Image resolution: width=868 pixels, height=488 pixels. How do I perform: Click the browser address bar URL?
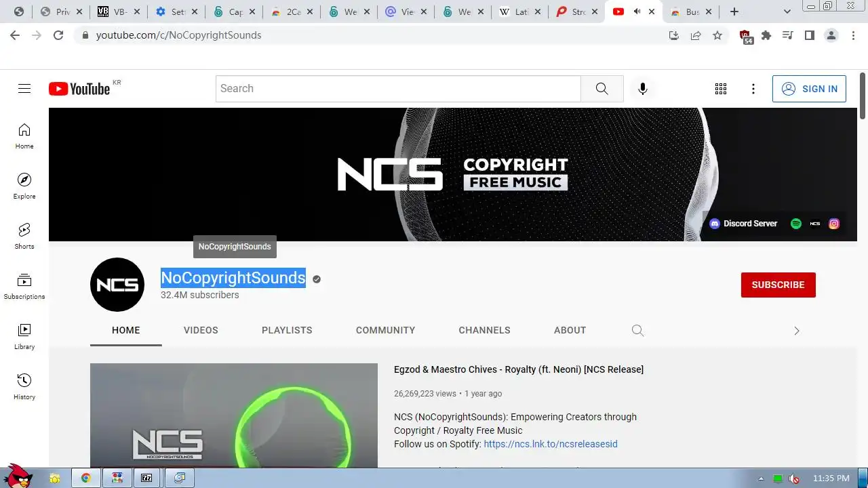point(178,35)
